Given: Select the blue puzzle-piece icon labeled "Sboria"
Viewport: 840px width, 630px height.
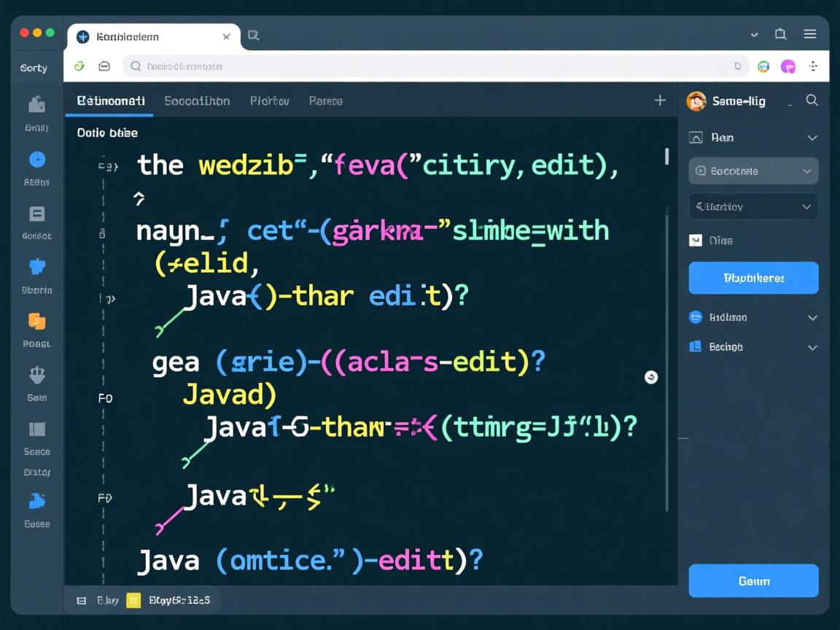Looking at the screenshot, I should 36,266.
